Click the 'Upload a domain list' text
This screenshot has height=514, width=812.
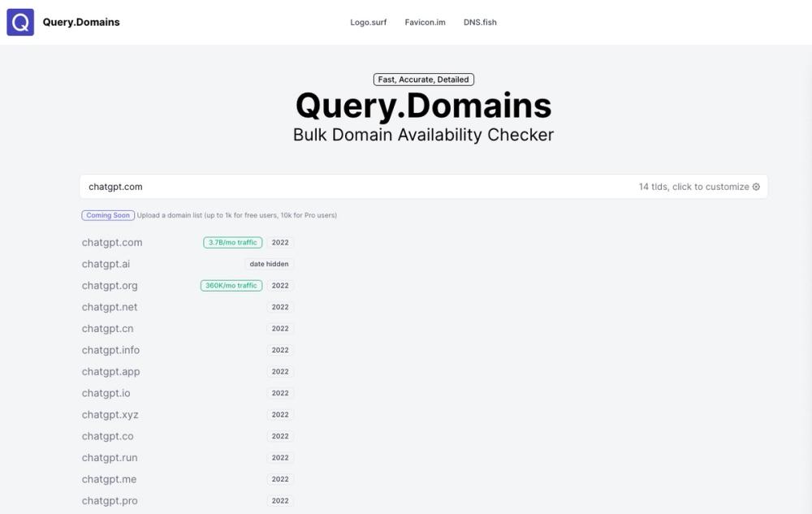[x=236, y=215]
